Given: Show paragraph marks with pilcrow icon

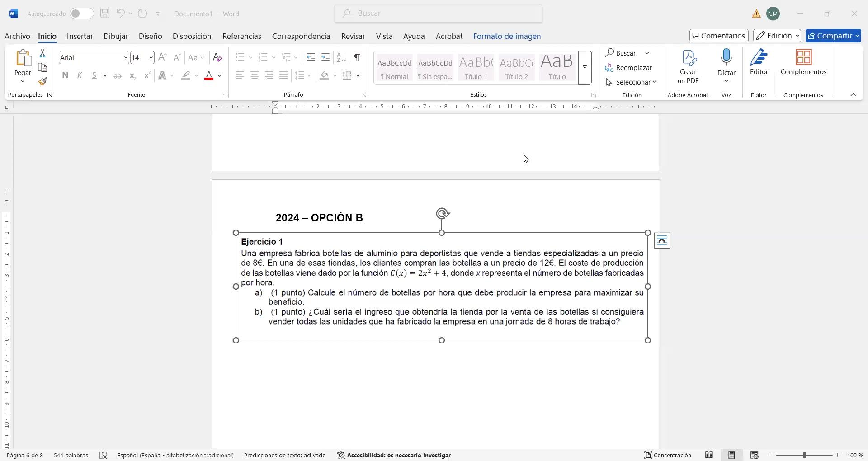Looking at the screenshot, I should [x=357, y=57].
